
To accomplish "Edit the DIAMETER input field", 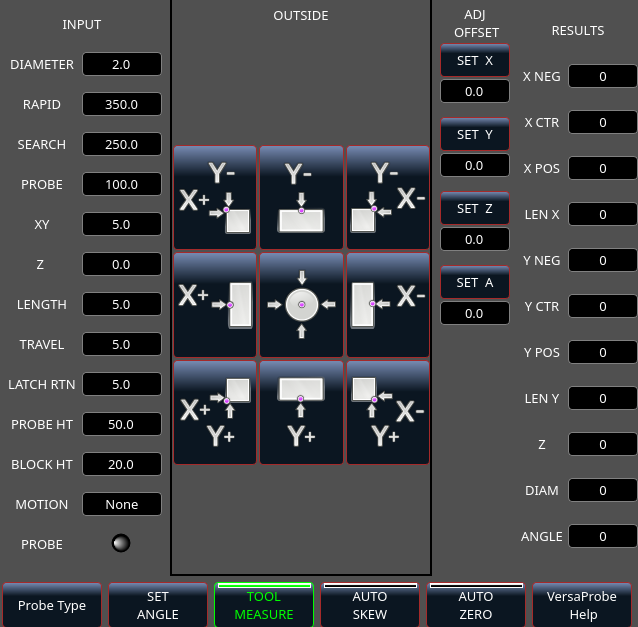I will pyautogui.click(x=122, y=64).
